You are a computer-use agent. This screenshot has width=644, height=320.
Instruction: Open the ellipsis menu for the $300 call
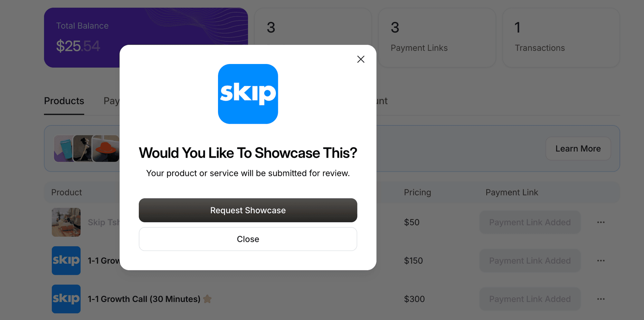(x=601, y=299)
